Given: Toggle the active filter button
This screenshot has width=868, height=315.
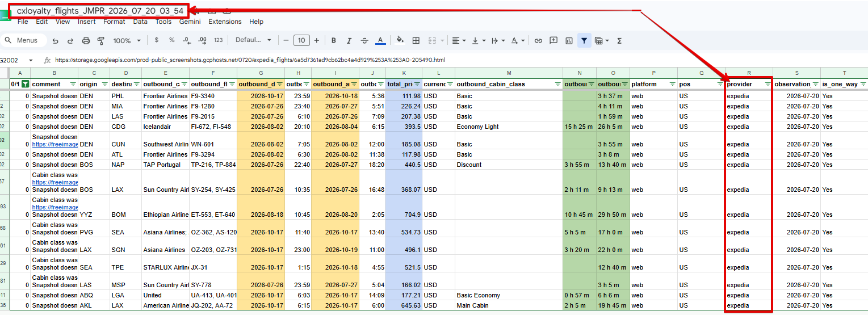Looking at the screenshot, I should (x=584, y=40).
